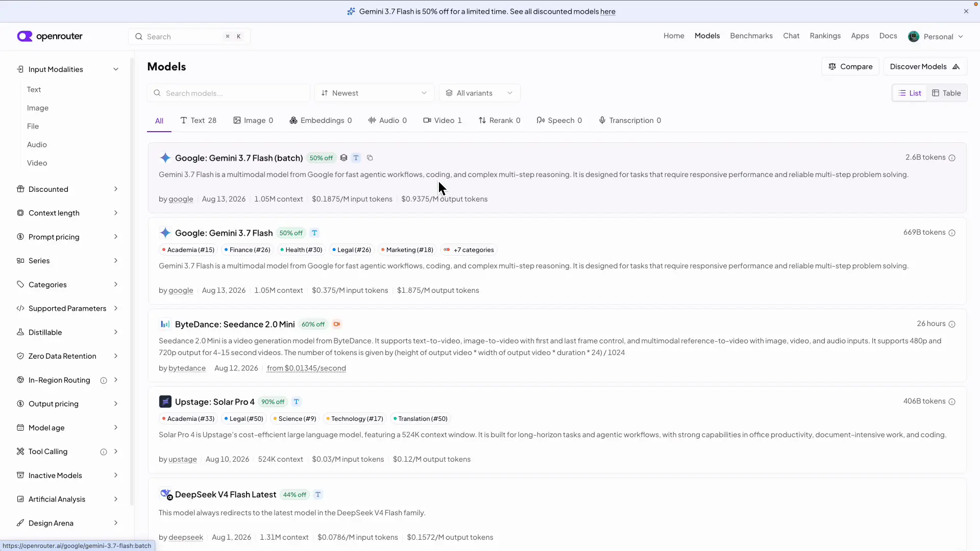Select the Speech 0 tab
The image size is (980, 551).
click(559, 120)
